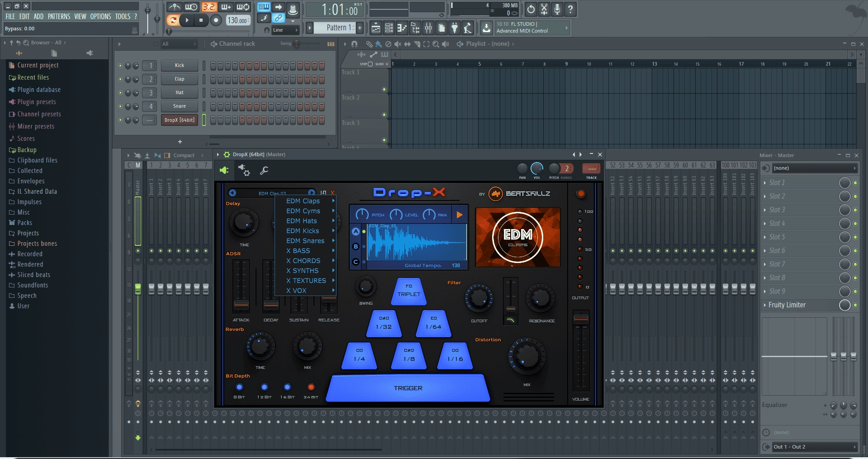868x459 pixels.
Task: Open the Kick channel button
Action: pyautogui.click(x=180, y=66)
